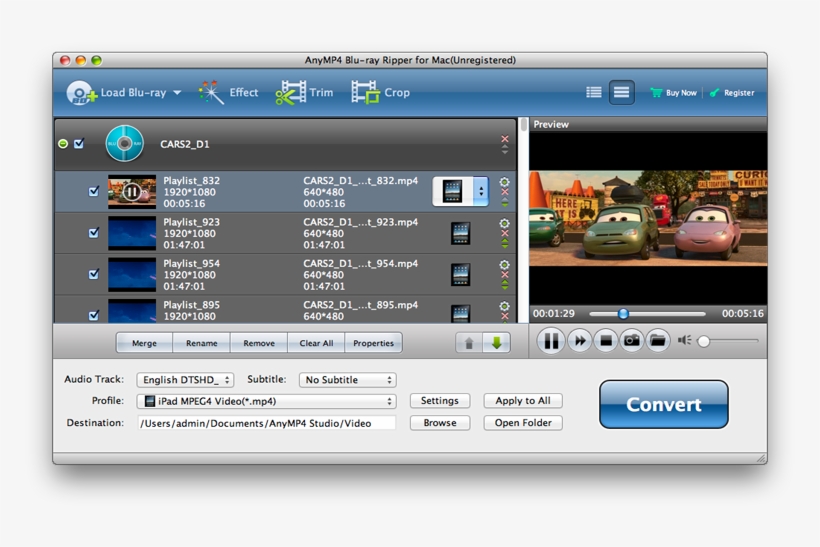Click Apply to All button
This screenshot has width=820, height=547.
(523, 401)
